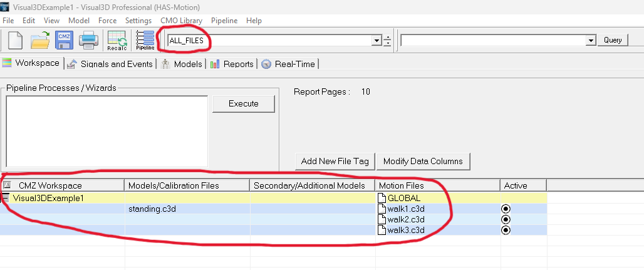Click the Pipeline Processes / Wizards list box
This screenshot has width=644, height=270.
tap(106, 131)
